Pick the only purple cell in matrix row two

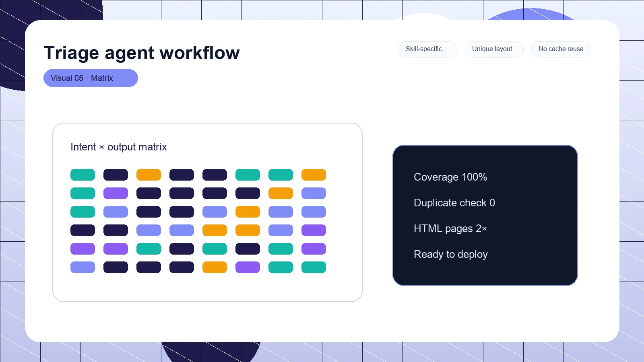pyautogui.click(x=116, y=193)
